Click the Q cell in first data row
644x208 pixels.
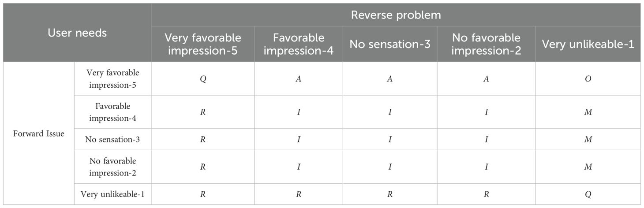point(203,78)
